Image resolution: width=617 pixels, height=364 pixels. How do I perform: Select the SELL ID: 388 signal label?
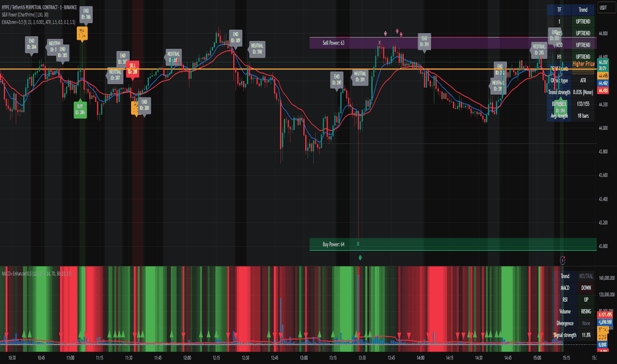[132, 69]
